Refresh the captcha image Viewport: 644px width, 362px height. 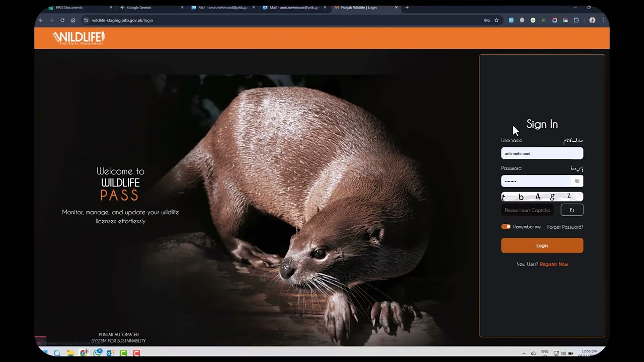coord(572,210)
